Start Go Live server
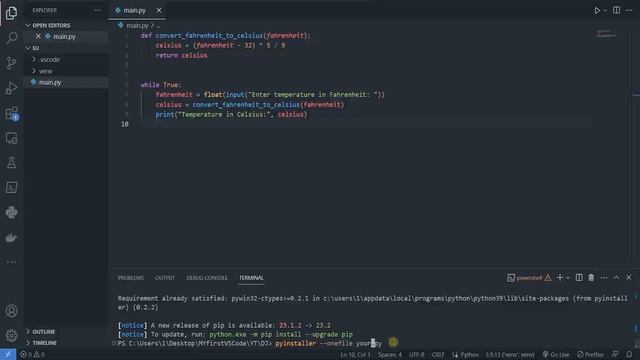640x360 pixels. pos(556,355)
